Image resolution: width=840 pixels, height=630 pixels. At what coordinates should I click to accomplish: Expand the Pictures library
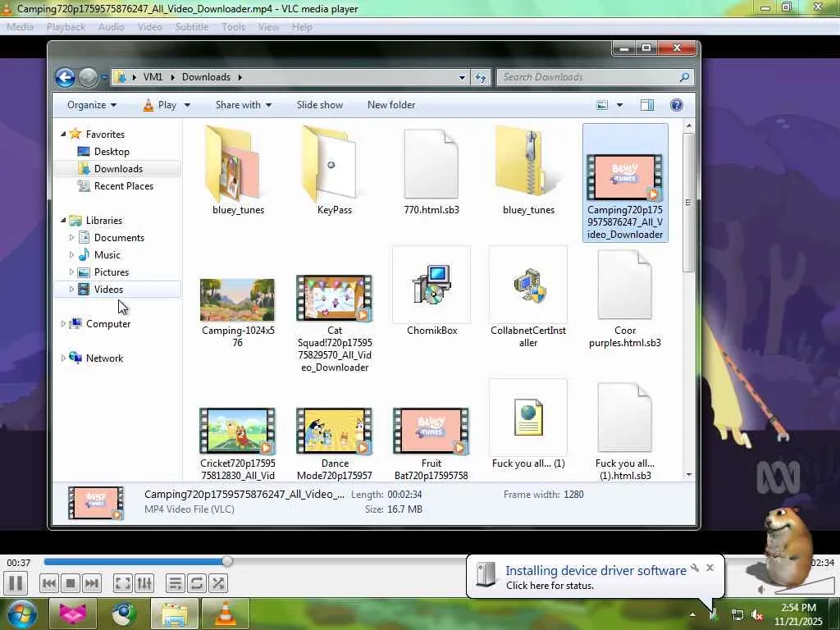(71, 272)
